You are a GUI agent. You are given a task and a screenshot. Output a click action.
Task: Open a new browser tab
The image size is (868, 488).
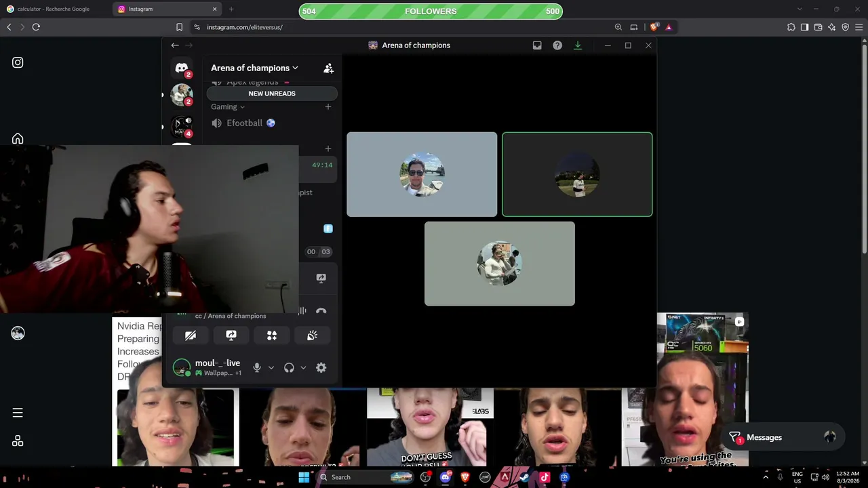(231, 9)
